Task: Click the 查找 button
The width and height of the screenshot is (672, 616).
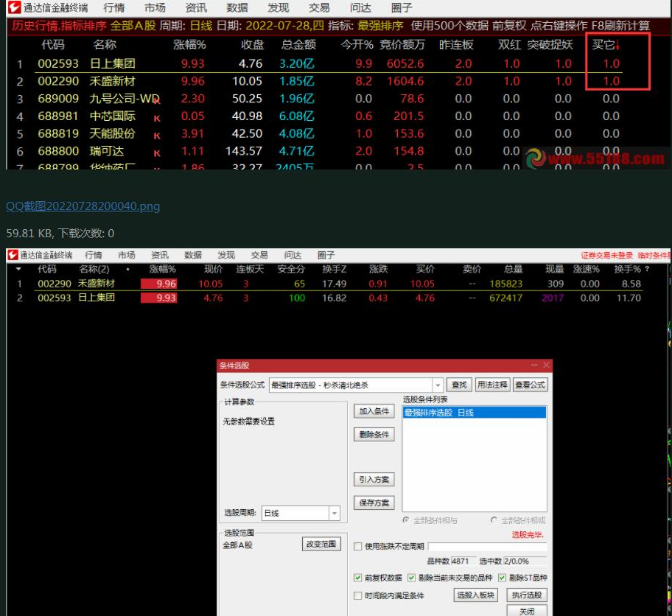Action: (x=459, y=385)
